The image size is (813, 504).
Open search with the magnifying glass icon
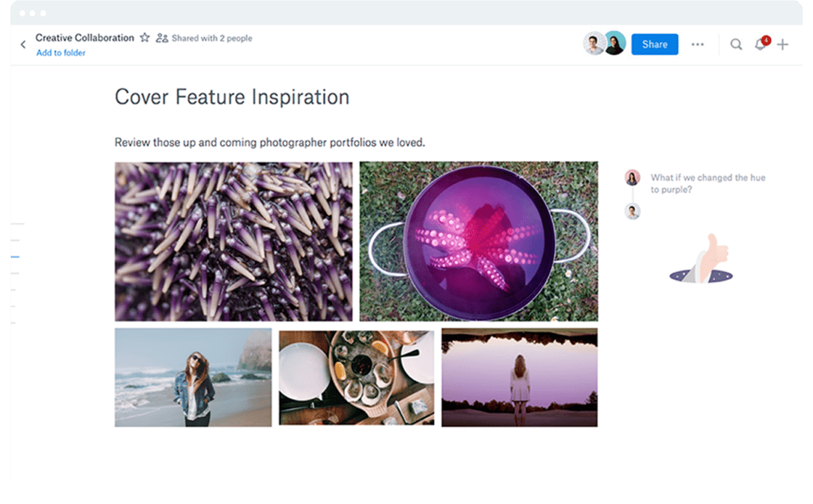click(x=736, y=44)
